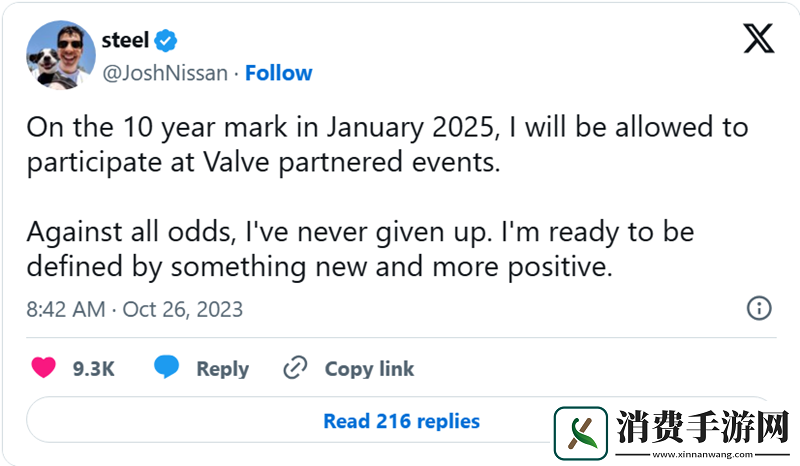Click the Copy link text
This screenshot has height=466, width=800.
tap(369, 369)
